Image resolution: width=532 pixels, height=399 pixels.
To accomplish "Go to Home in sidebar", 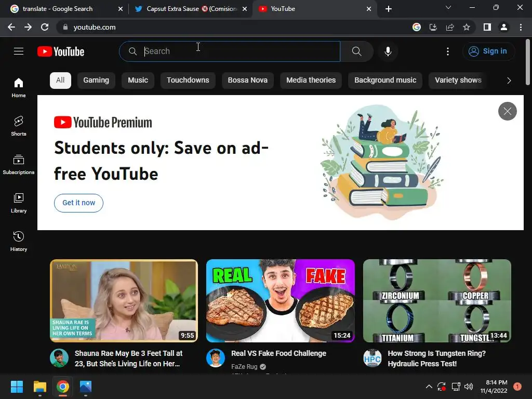I will pos(19,87).
